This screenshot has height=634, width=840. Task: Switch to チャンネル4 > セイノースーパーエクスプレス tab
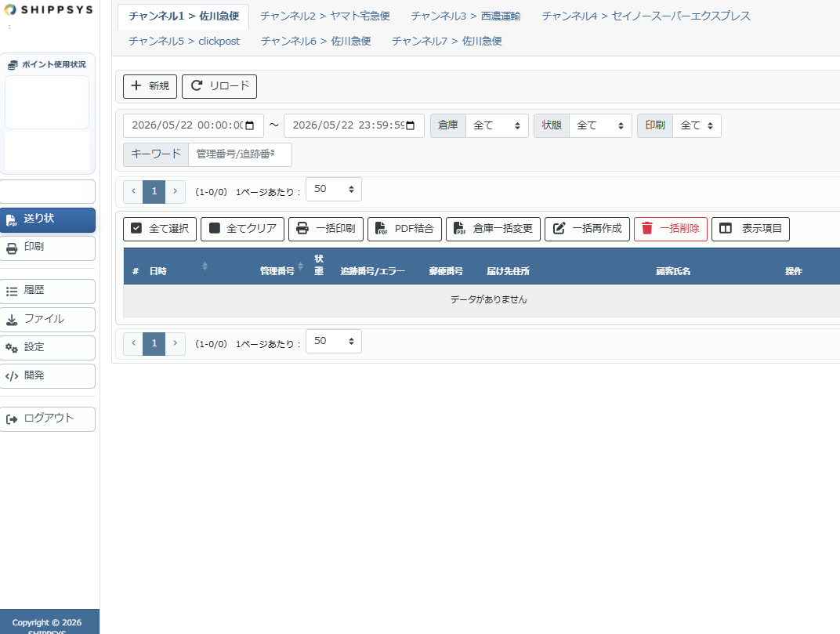[646, 16]
